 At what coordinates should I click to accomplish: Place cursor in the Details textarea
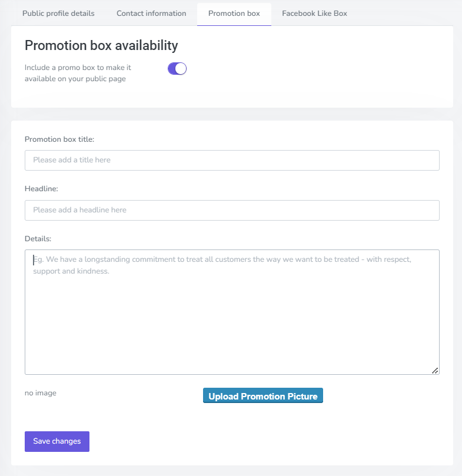232,318
